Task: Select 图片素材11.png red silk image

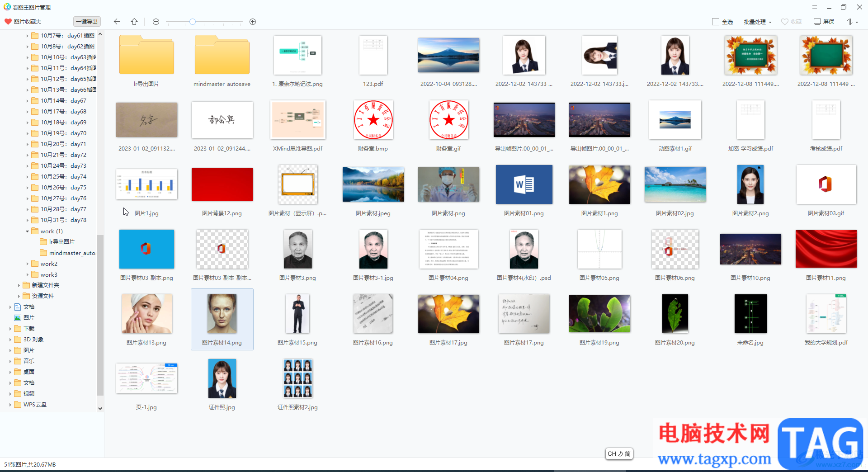Action: tap(826, 249)
